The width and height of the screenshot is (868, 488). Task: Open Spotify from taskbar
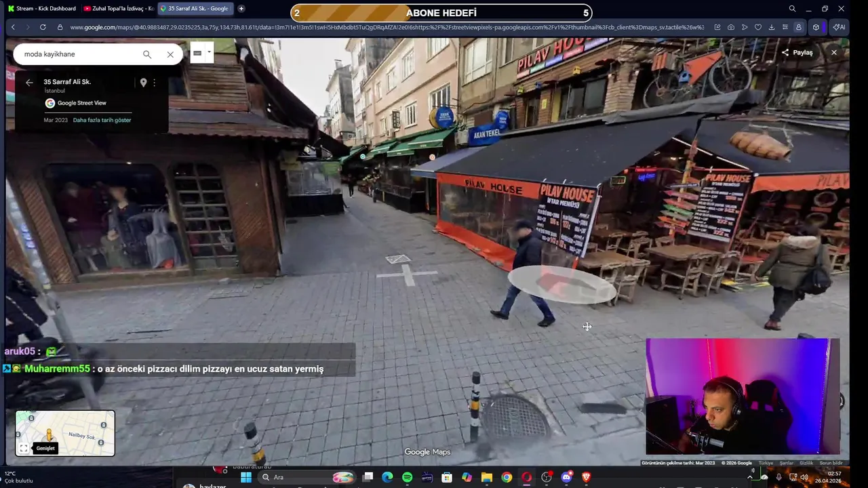point(407,477)
